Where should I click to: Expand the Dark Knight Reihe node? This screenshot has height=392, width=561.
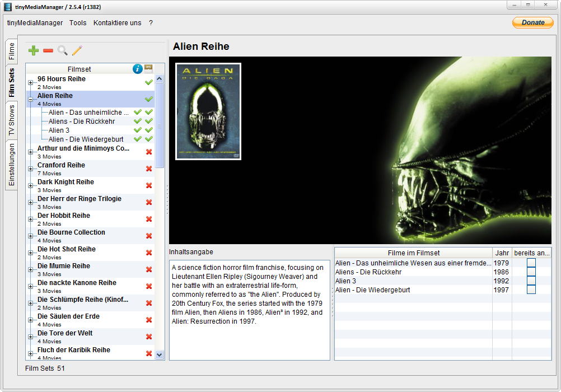tap(31, 186)
